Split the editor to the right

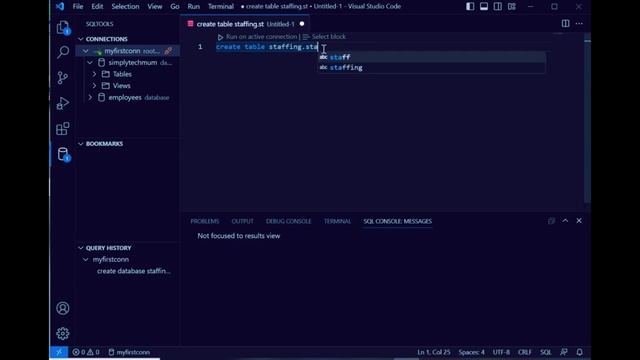point(565,24)
